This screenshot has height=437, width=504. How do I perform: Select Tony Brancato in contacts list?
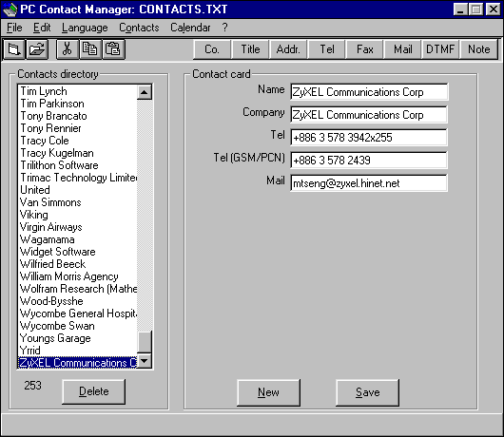[77, 116]
